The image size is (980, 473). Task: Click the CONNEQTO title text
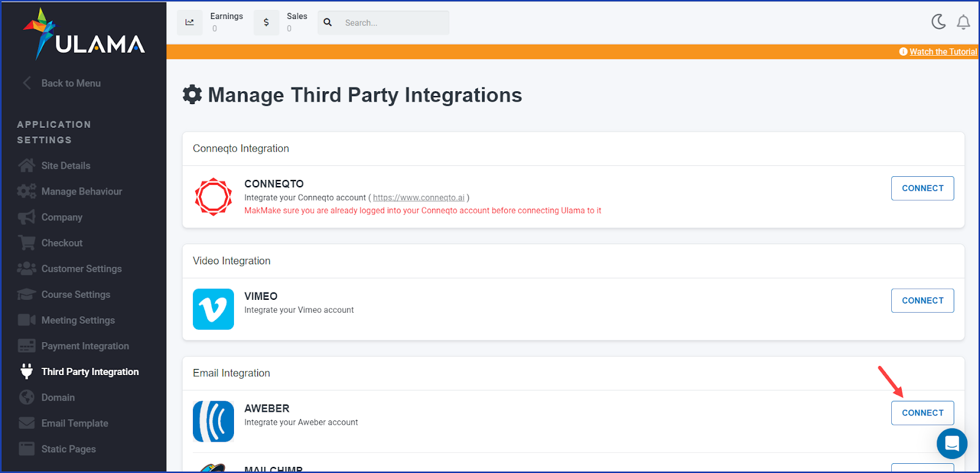coord(274,184)
